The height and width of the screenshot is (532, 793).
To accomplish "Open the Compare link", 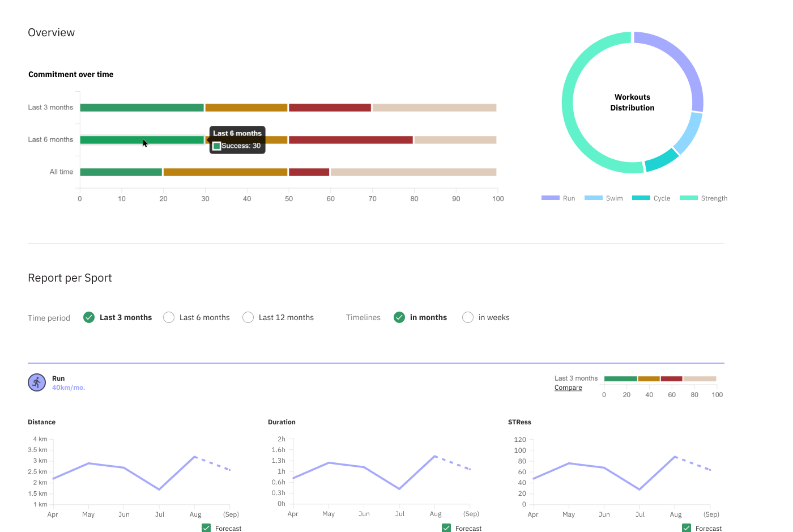I will tap(568, 388).
